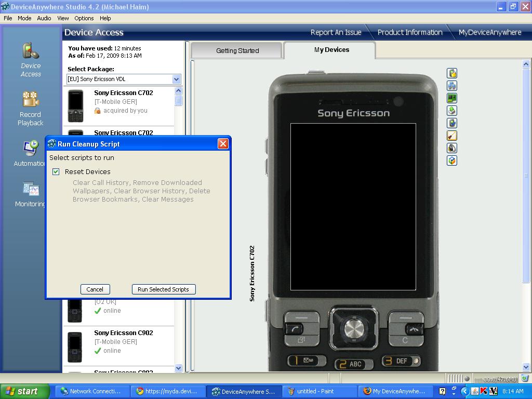Open the File menu

pyautogui.click(x=8, y=18)
